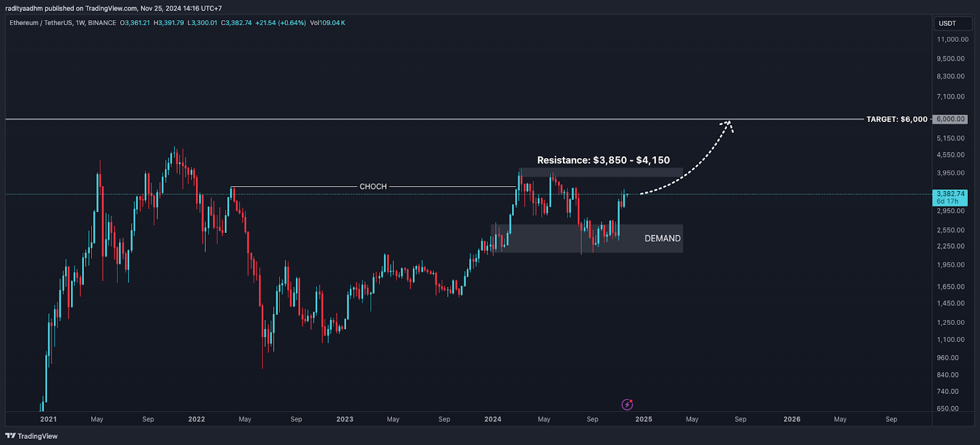
Task: Select the TARGET: $6,000 text annotation
Action: tap(897, 119)
